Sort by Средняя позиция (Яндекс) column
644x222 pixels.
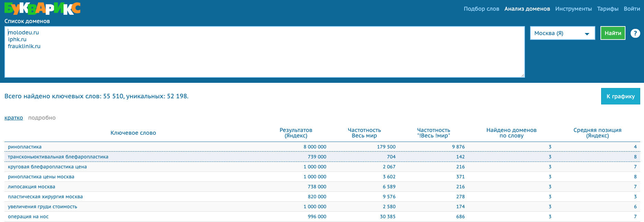[597, 133]
